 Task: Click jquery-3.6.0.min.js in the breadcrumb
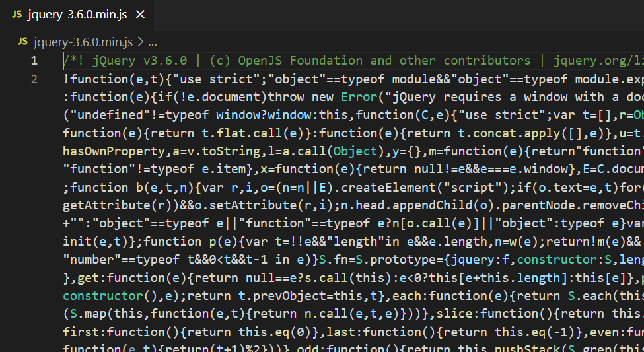pyautogui.click(x=83, y=42)
